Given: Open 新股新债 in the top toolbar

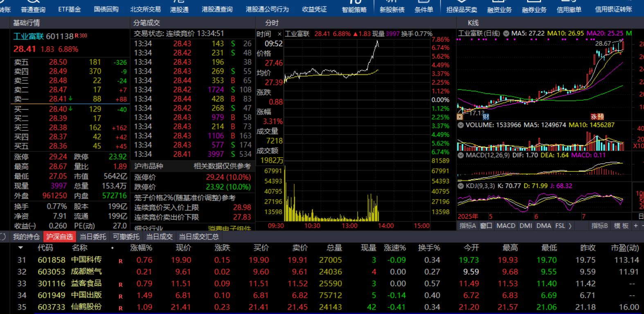Looking at the screenshot, I should (x=392, y=9).
